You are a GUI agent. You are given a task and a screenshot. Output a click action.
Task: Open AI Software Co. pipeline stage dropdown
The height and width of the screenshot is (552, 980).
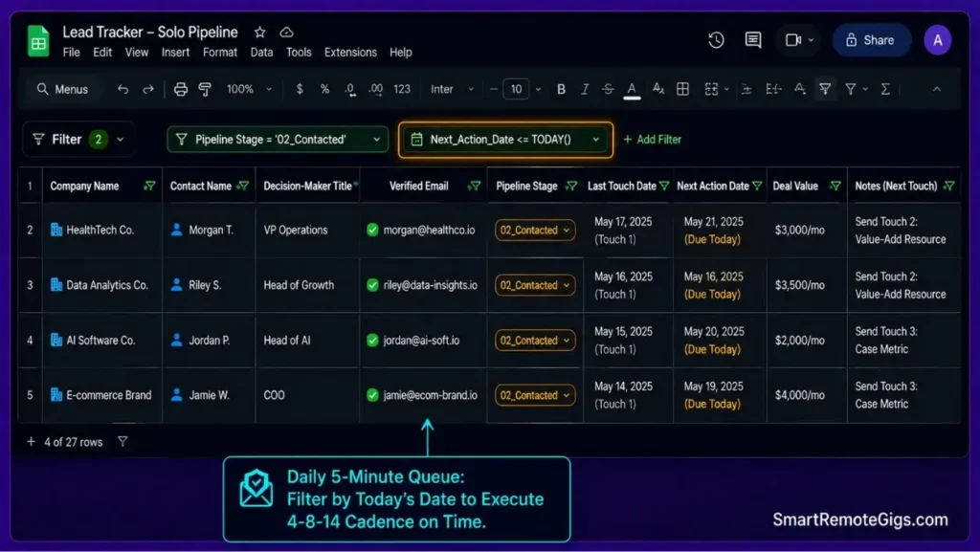click(535, 341)
